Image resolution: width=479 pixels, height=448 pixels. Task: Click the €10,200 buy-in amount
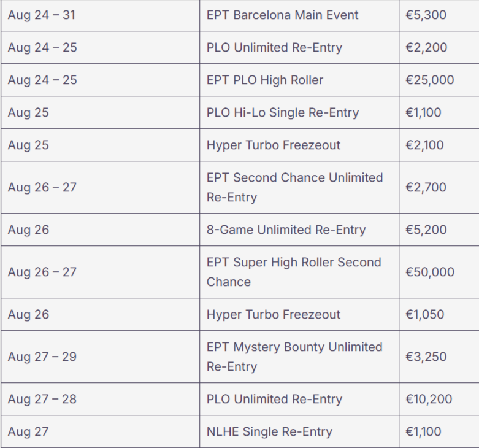click(429, 399)
